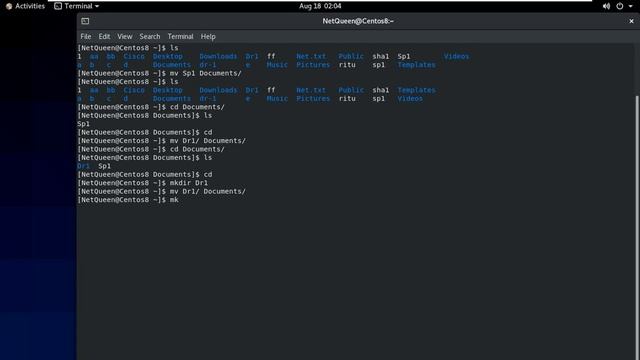This screenshot has width=640, height=360.
Task: Click 'Desktop' in the first ls output
Action: (168, 56)
